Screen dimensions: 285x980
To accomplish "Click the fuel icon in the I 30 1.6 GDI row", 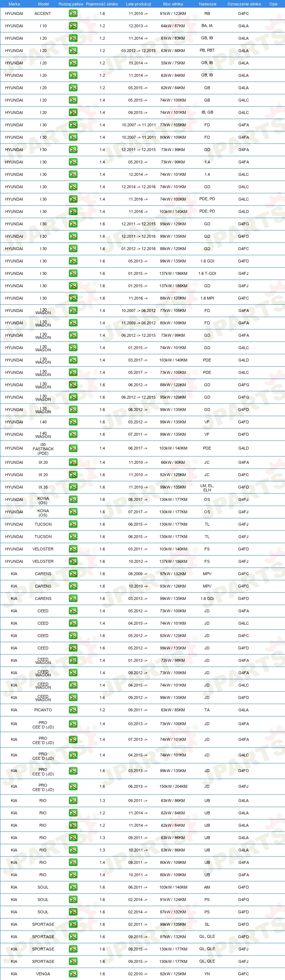I will point(73,261).
